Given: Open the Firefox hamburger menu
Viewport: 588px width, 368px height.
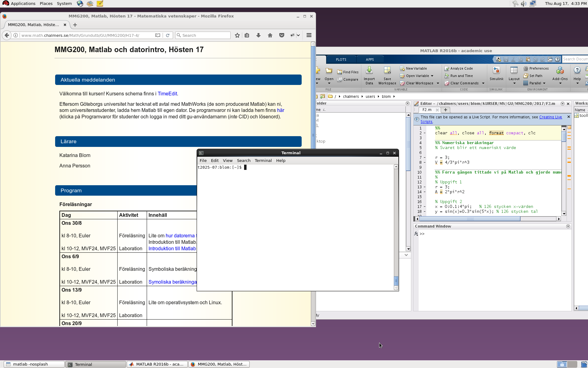Looking at the screenshot, I should coord(309,35).
